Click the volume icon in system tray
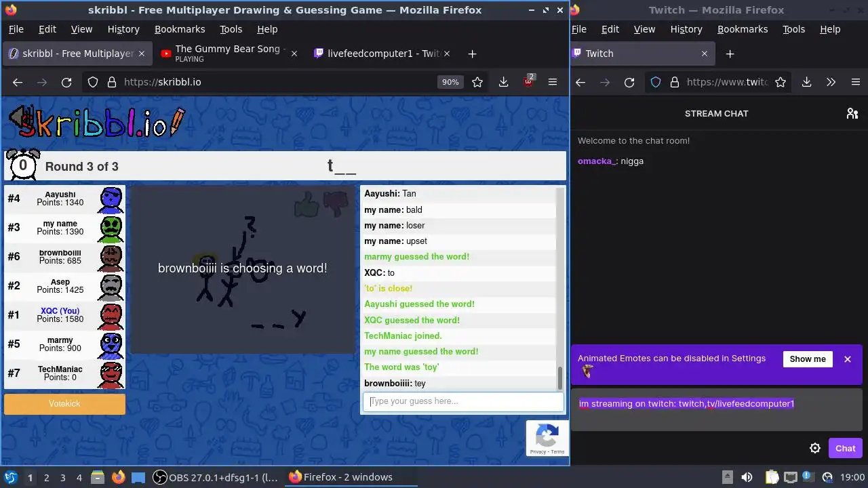Image resolution: width=868 pixels, height=488 pixels. 747,477
